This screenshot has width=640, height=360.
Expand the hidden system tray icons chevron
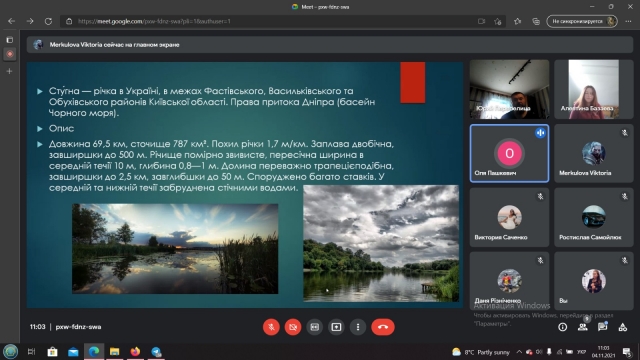click(519, 352)
